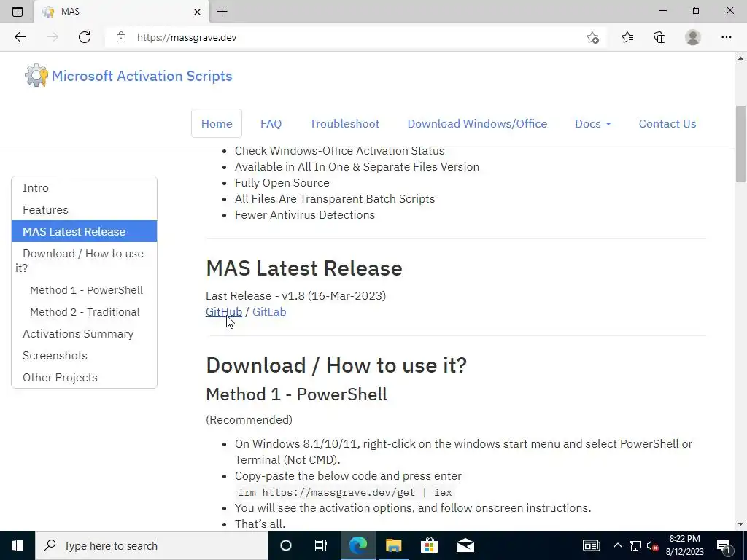Image resolution: width=747 pixels, height=560 pixels.
Task: Select the Home nav item
Action: pyautogui.click(x=217, y=123)
